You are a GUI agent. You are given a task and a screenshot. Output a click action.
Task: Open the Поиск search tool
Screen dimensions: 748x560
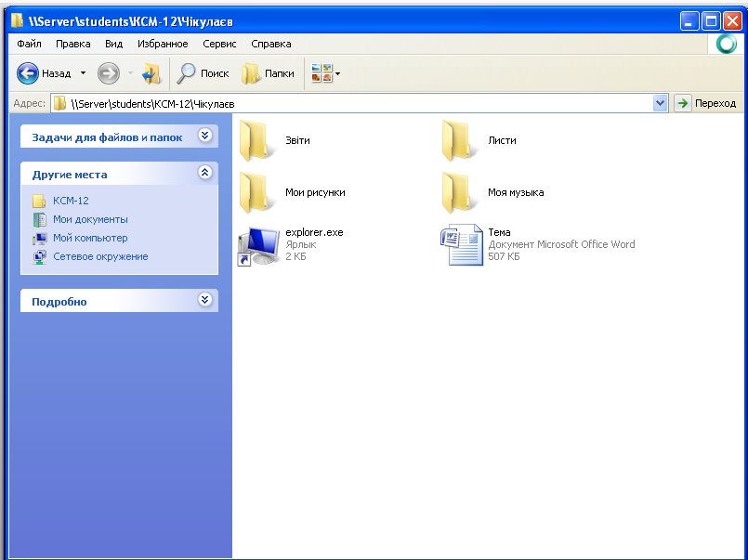tap(203, 73)
